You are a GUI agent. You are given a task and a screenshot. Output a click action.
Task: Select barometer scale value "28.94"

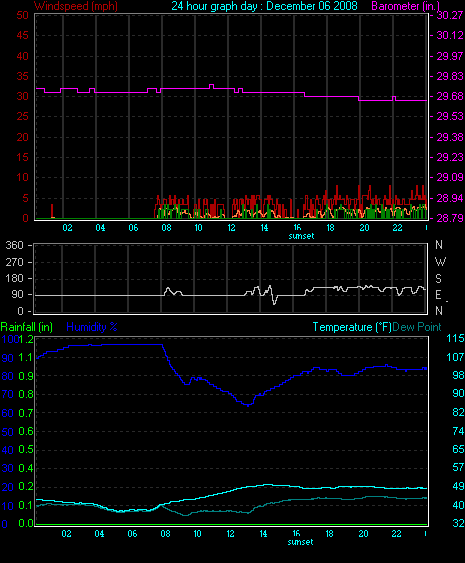(x=450, y=198)
